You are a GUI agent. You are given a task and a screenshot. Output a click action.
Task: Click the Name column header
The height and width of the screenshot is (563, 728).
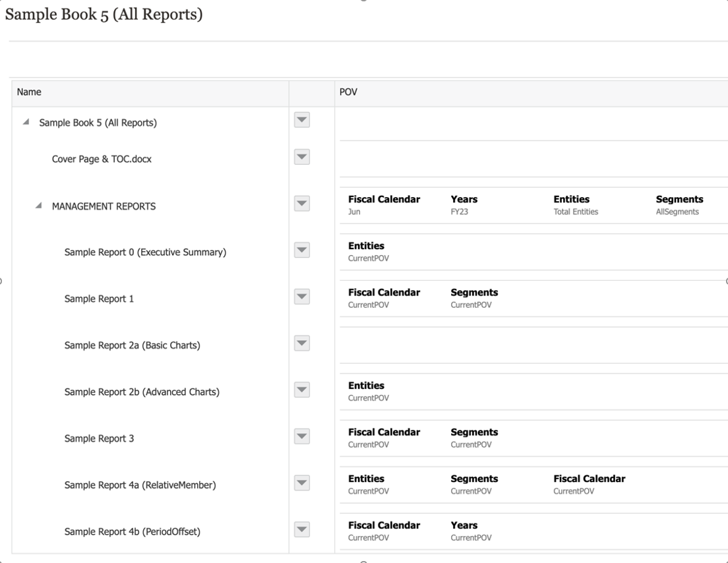29,92
